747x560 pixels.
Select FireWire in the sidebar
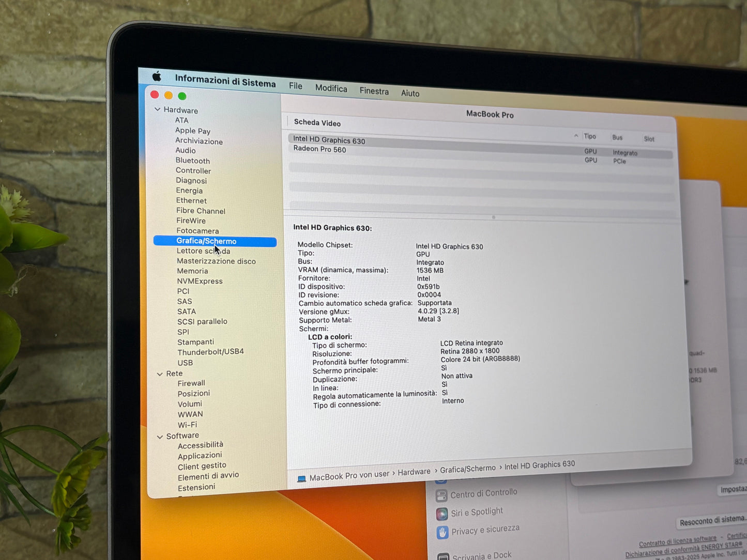pos(191,221)
